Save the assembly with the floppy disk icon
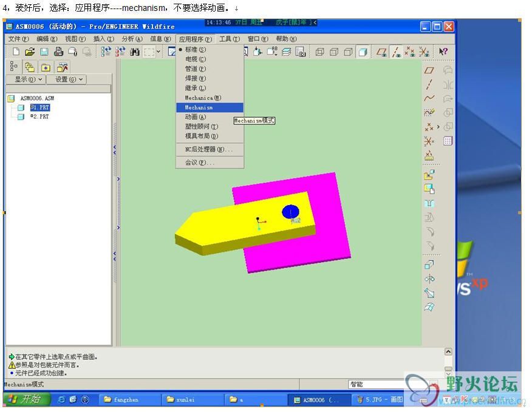Viewport: 532px width, 412px height. 44,52
